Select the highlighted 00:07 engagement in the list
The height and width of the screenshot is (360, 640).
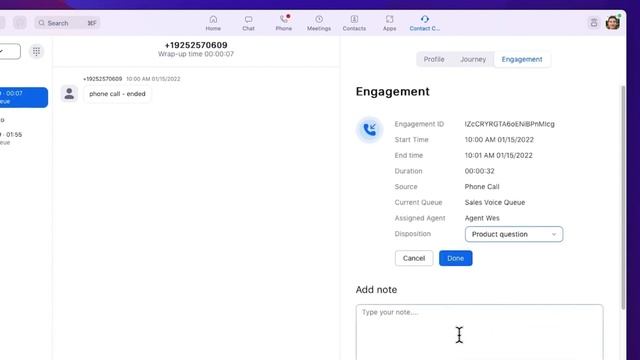click(24, 97)
